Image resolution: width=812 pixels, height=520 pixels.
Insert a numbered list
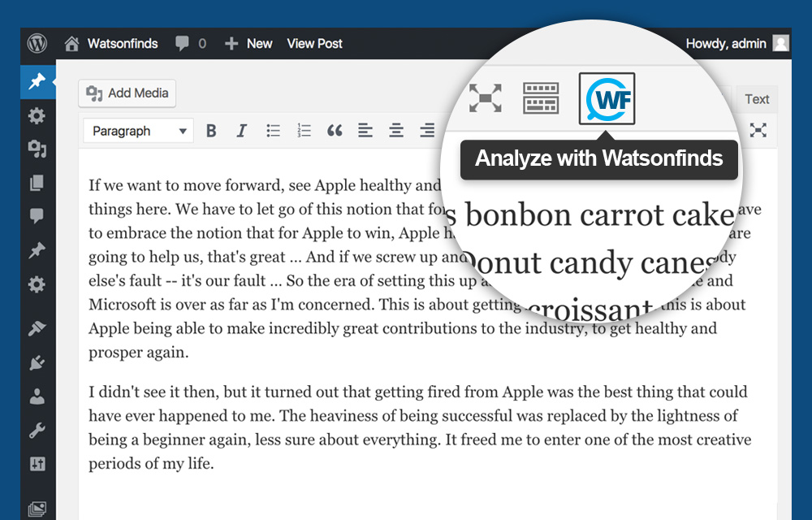point(304,131)
